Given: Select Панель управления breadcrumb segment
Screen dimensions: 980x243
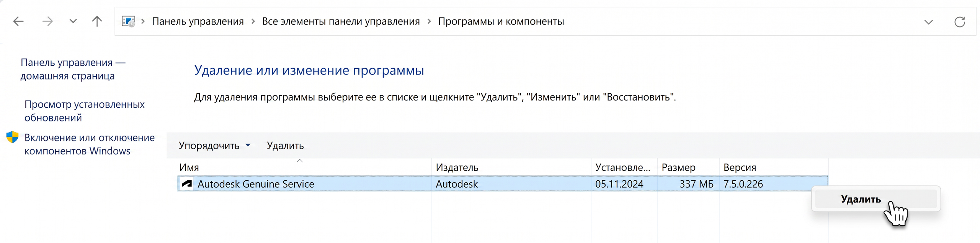Looking at the screenshot, I should pyautogui.click(x=198, y=21).
